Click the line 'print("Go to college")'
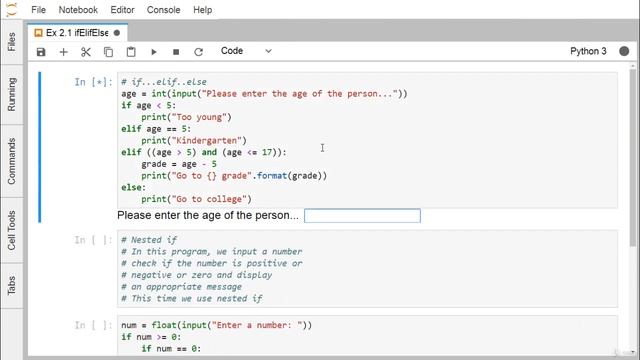 196,199
